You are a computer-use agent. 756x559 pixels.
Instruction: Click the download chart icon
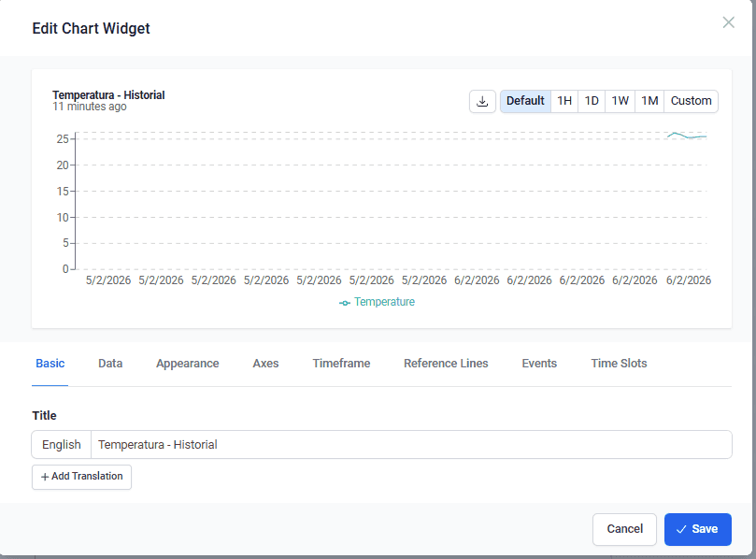tap(482, 101)
